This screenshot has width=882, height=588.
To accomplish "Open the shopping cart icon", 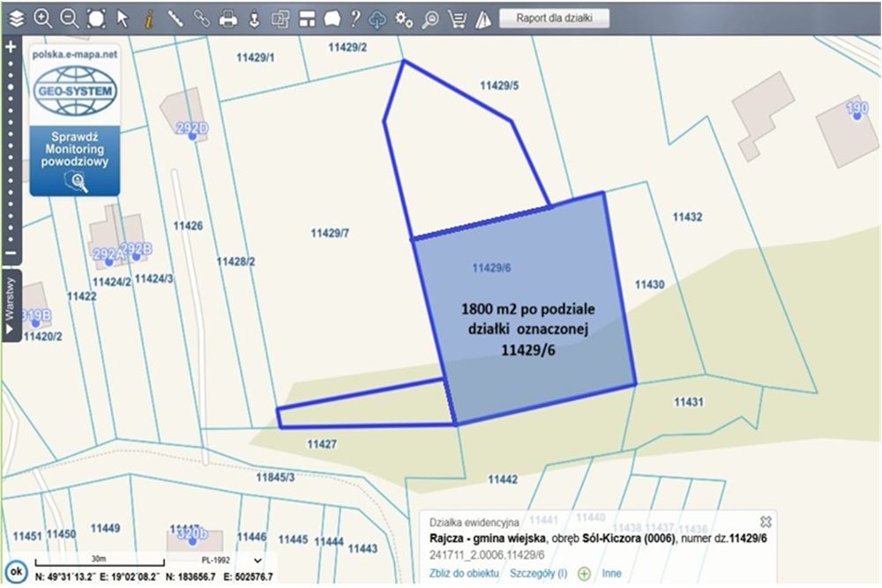I will (x=457, y=17).
